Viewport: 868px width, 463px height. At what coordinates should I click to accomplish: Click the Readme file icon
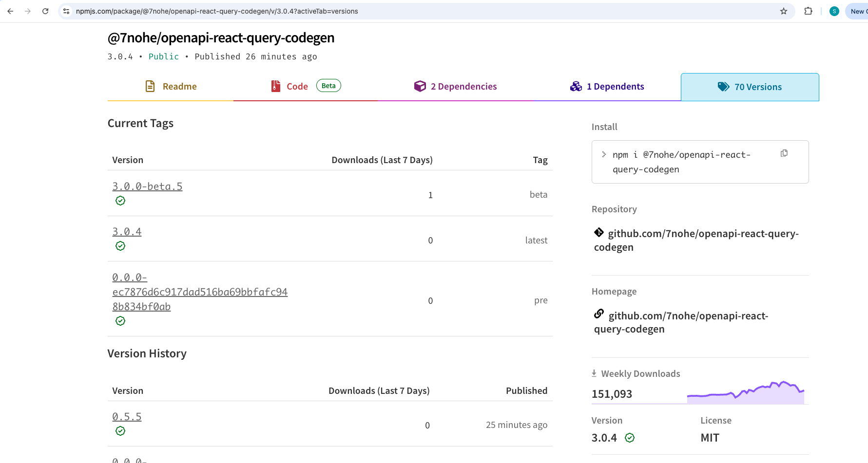pos(150,86)
